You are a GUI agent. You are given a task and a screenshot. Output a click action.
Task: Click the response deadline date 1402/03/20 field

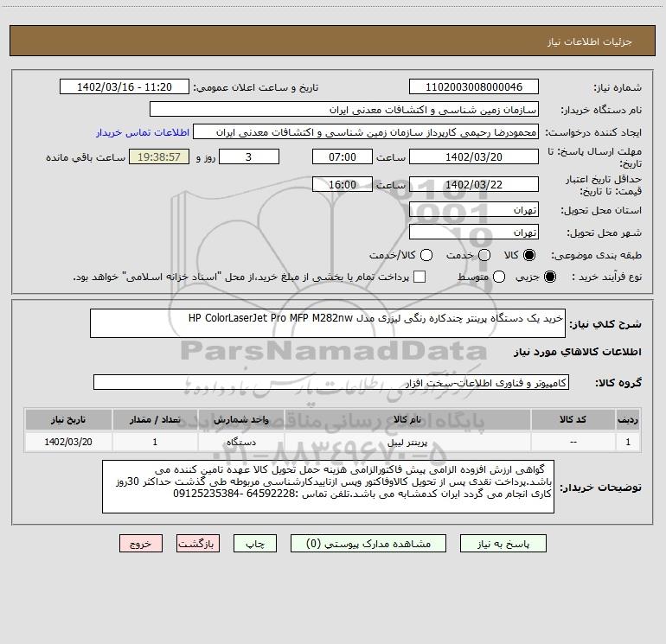474,156
